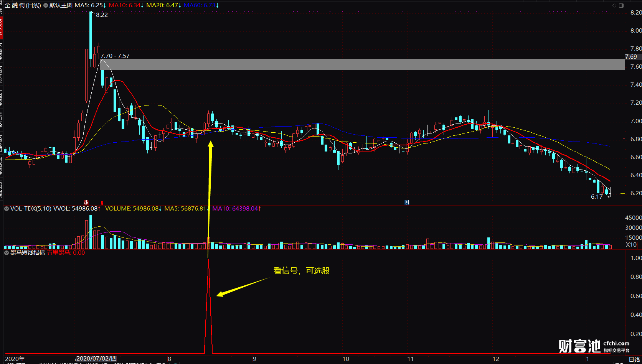
Task: Open the dropdown beside 金融街(日线) title
Action: point(46,5)
